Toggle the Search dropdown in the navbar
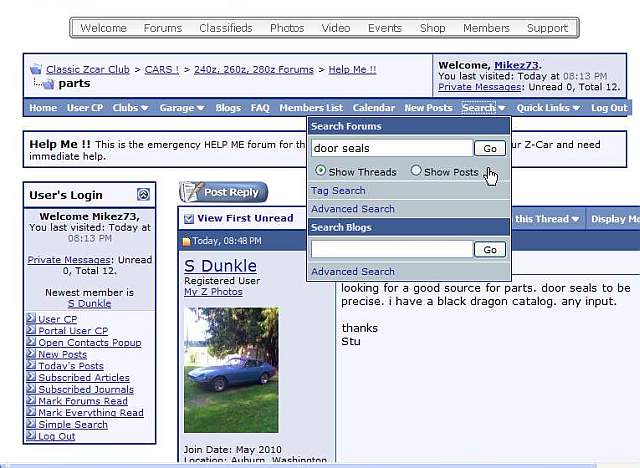This screenshot has width=640, height=468. point(484,108)
